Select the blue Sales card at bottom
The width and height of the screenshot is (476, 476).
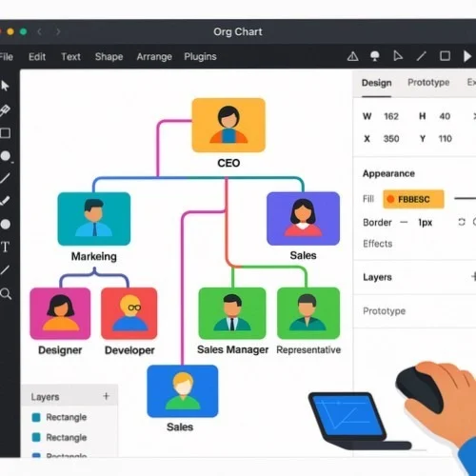point(183,391)
